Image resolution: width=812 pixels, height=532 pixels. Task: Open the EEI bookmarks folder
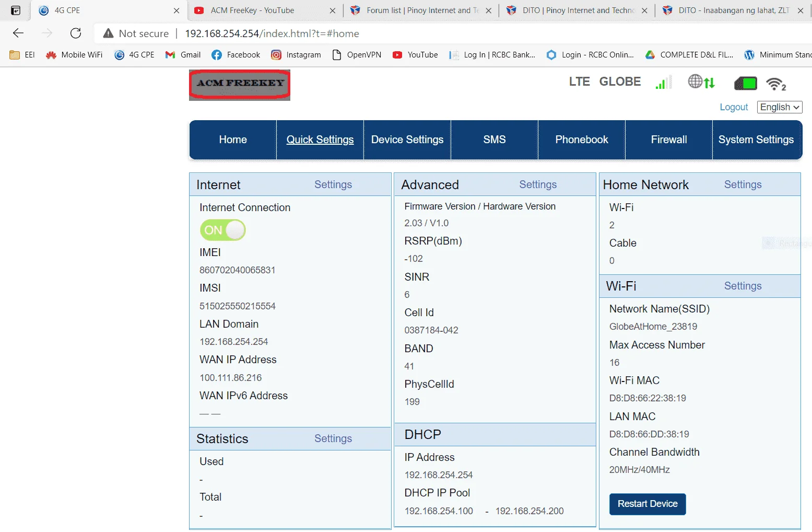tap(22, 55)
